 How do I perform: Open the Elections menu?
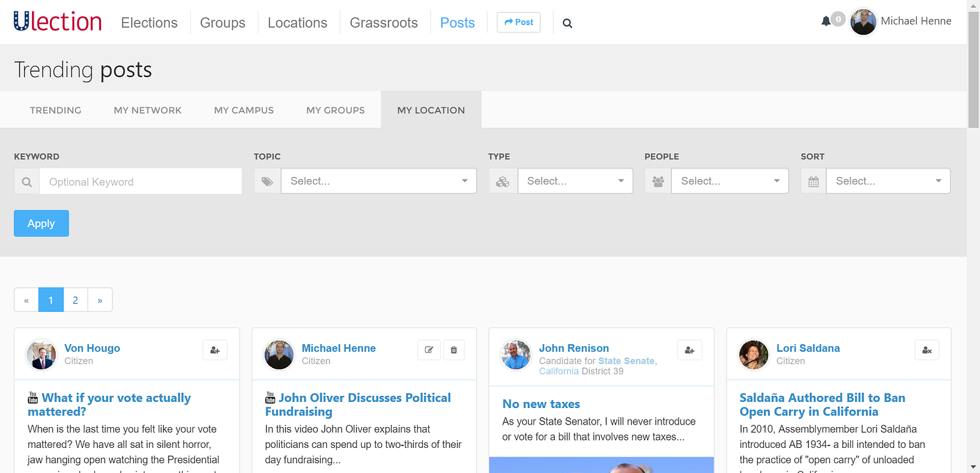tap(149, 23)
